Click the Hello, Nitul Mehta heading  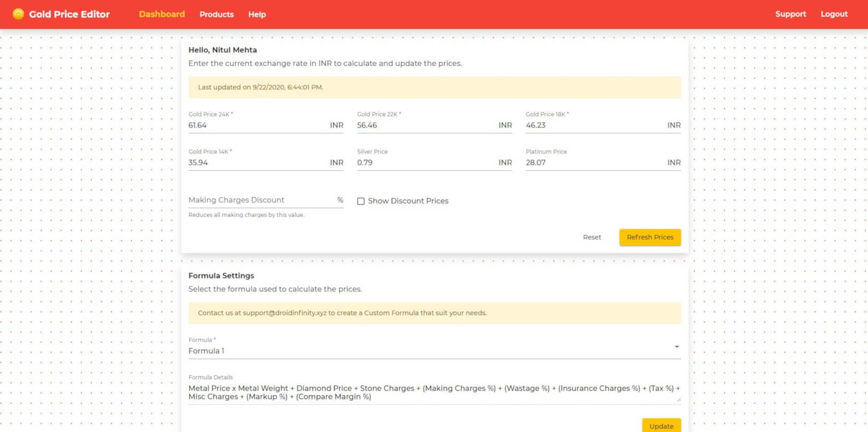(223, 50)
